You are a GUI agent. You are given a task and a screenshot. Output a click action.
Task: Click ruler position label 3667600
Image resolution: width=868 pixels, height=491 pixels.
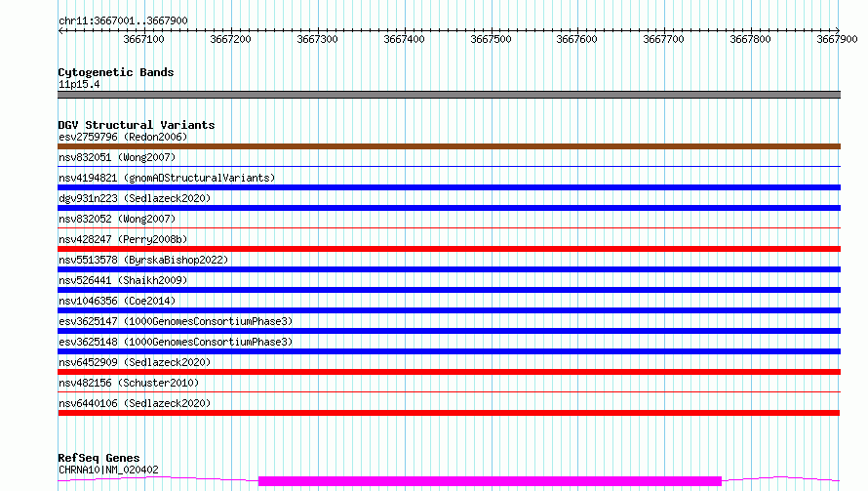pos(576,39)
